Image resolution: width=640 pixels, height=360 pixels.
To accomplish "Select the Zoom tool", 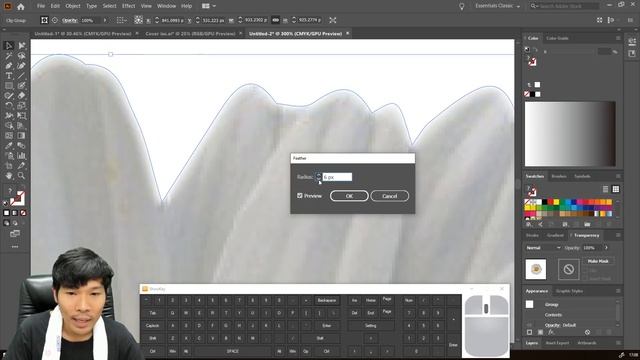I will coord(21,176).
